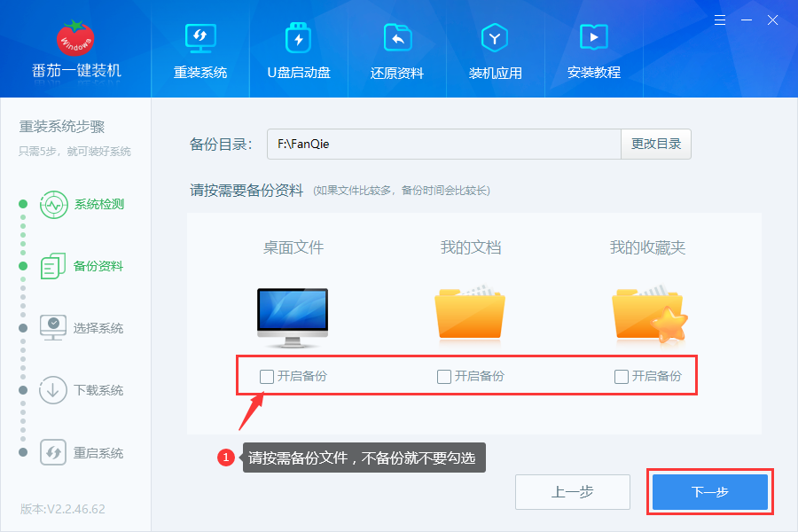Open the 安装教程 tutorial icon

coord(594,37)
